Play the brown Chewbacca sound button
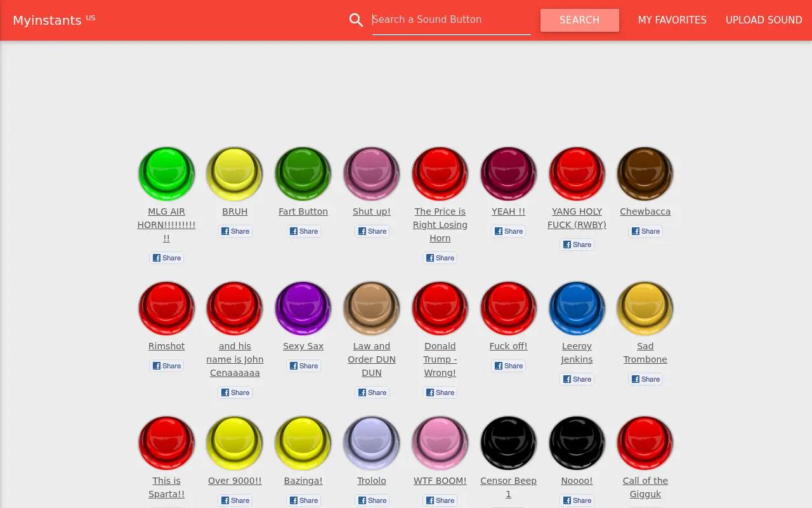Viewport: 812px width, 508px height. pos(645,173)
